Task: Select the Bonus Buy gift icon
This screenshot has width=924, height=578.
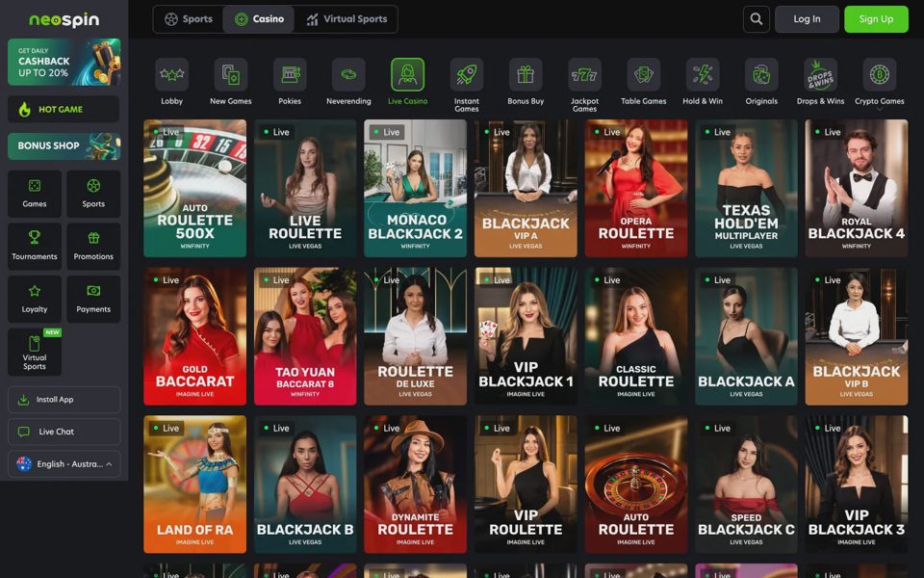Action: click(526, 74)
